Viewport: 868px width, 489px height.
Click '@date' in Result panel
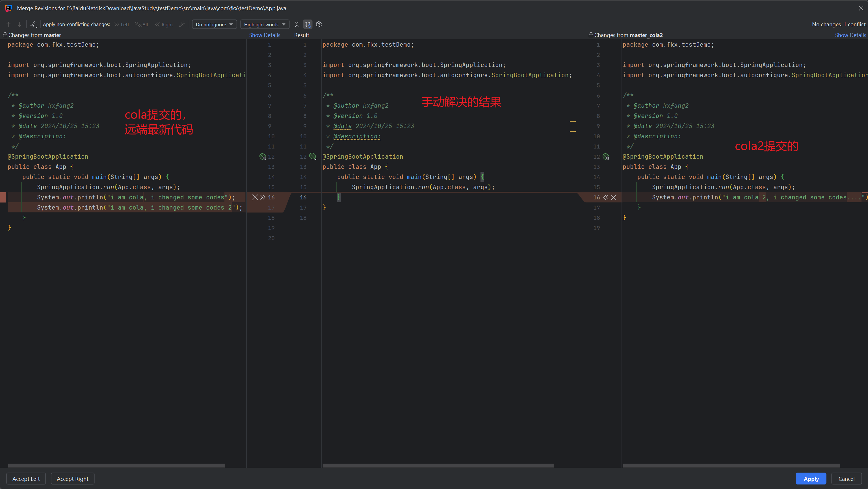[x=342, y=126]
